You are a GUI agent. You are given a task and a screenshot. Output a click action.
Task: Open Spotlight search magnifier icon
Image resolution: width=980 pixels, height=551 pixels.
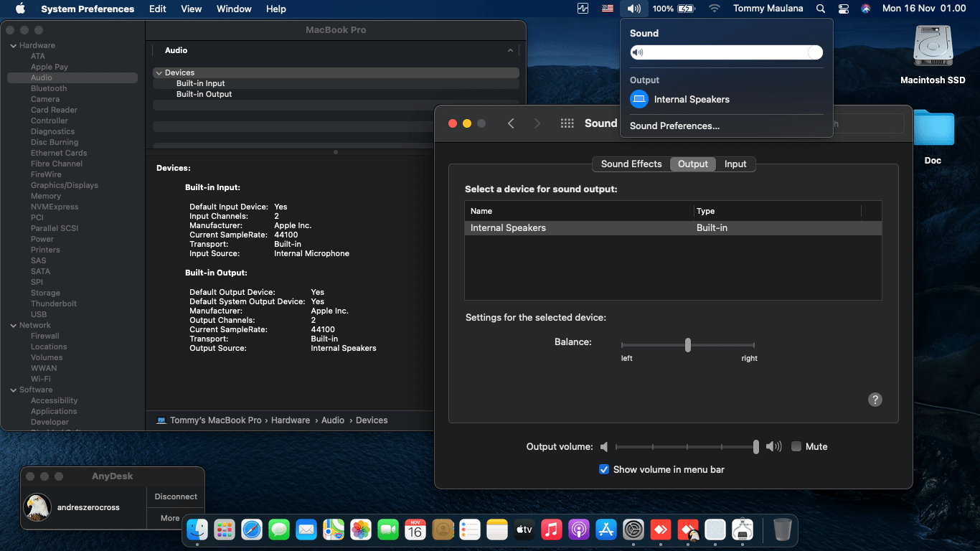tap(821, 9)
